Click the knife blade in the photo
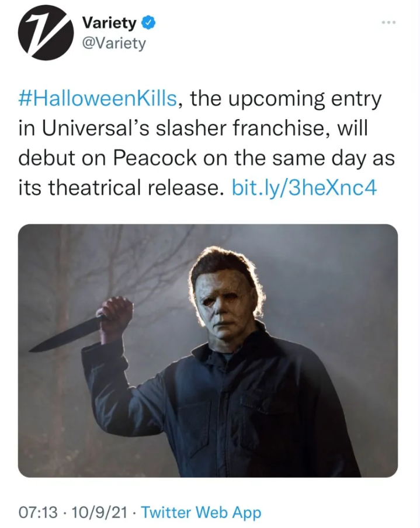Screen dimensions: 420x528 tap(65, 334)
